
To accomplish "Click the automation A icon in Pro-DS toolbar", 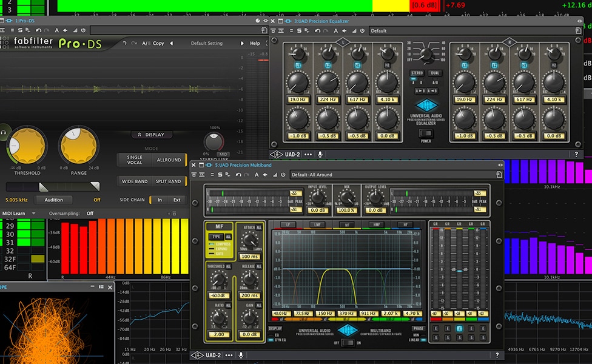I will coord(56,30).
